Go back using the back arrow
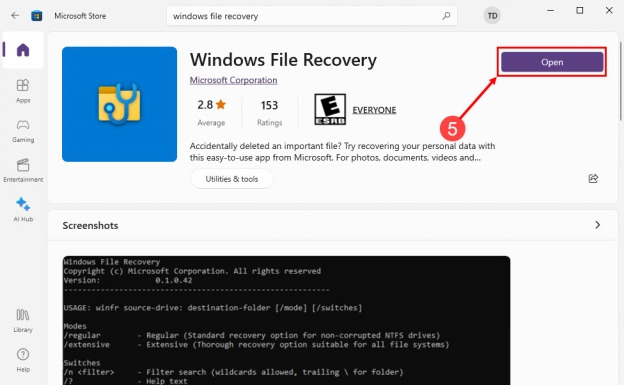 click(x=15, y=16)
